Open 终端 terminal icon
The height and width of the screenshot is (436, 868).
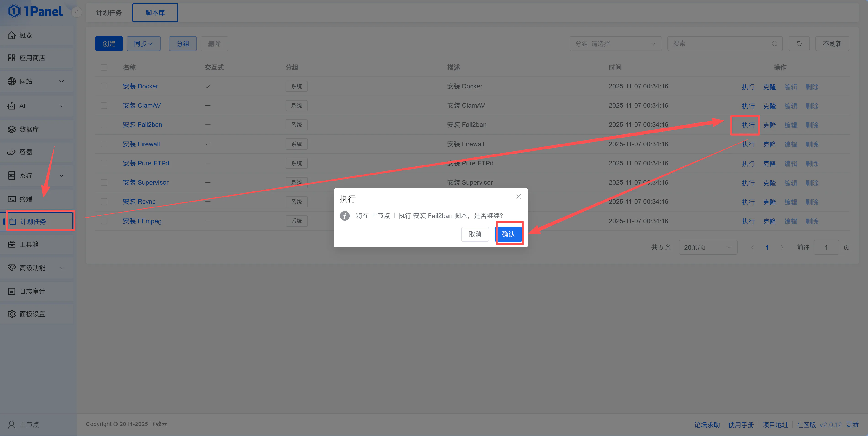click(x=12, y=199)
